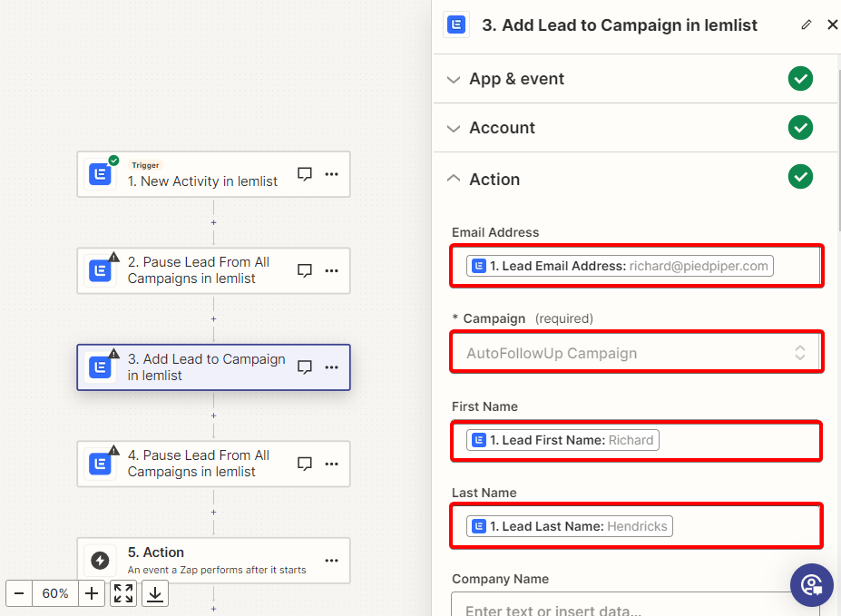
Task: Open more options menu for step 4
Action: (331, 464)
